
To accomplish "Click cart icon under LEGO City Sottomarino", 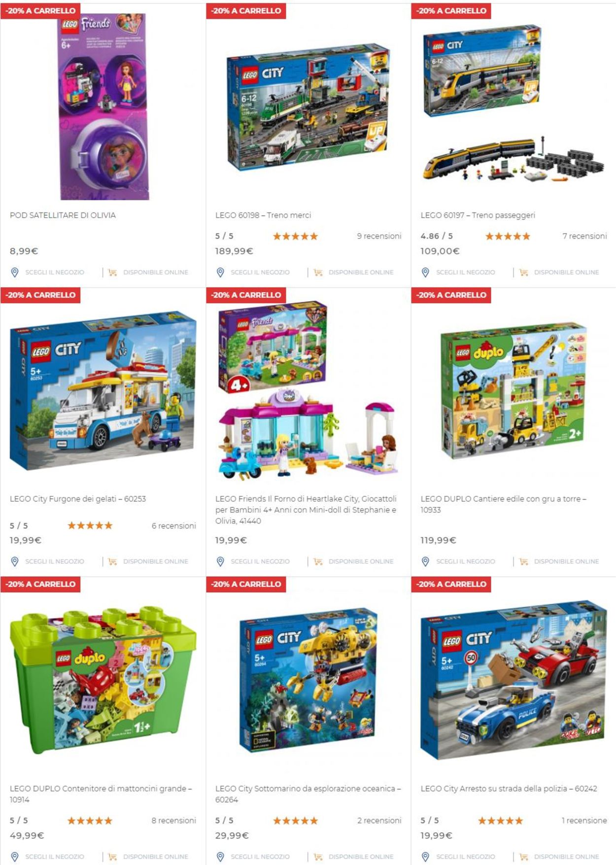I will point(318,857).
